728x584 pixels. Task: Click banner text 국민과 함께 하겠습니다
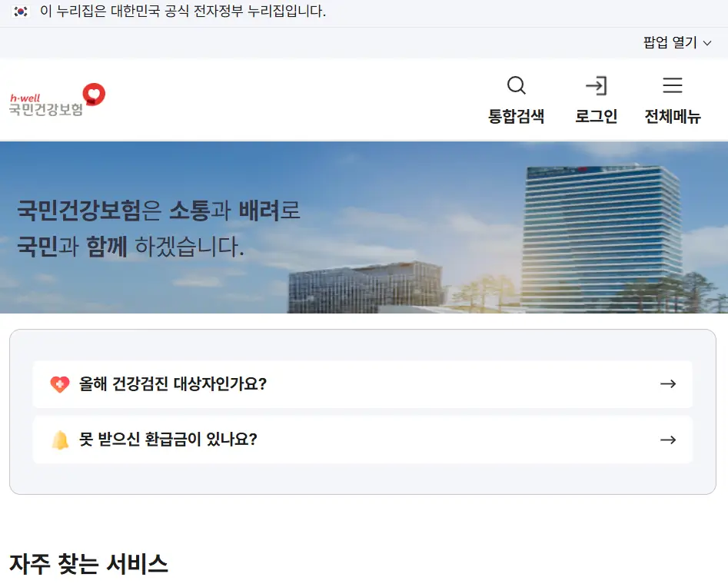point(131,246)
